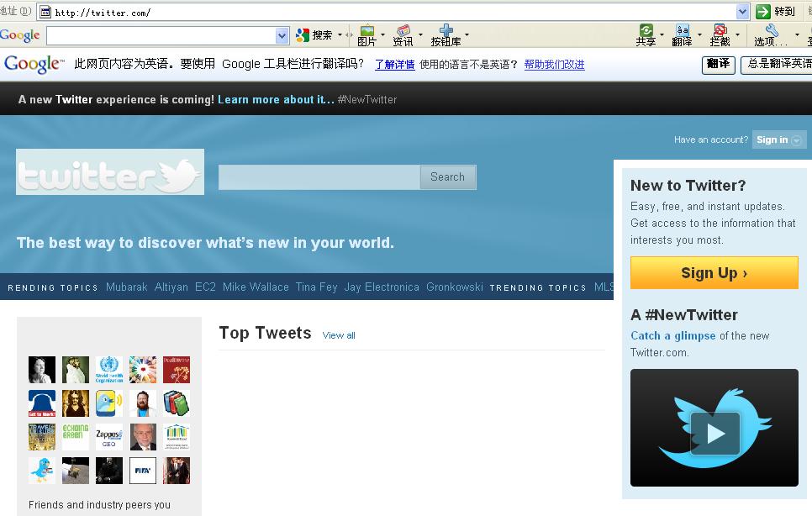Expand the Google Toolbar search box dropdown
This screenshot has height=516, width=812.
pyautogui.click(x=282, y=35)
